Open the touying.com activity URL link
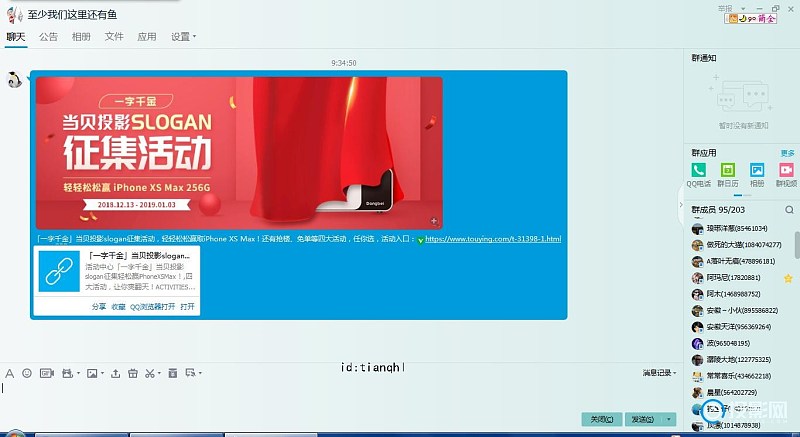The image size is (800, 437). pos(493,239)
